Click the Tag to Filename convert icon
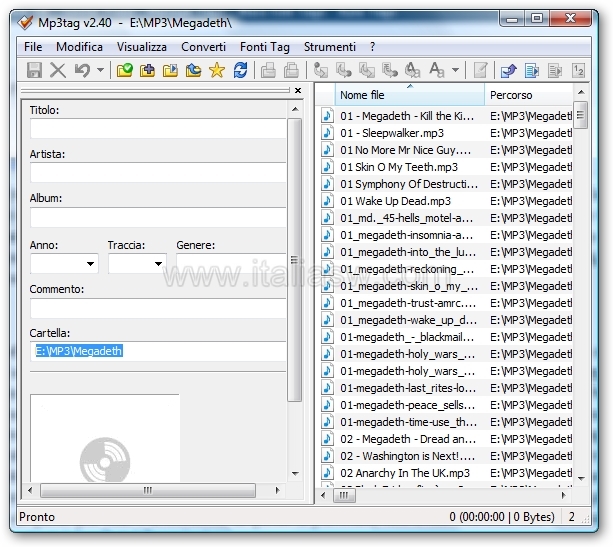Image resolution: width=613 pixels, height=547 pixels. click(321, 70)
